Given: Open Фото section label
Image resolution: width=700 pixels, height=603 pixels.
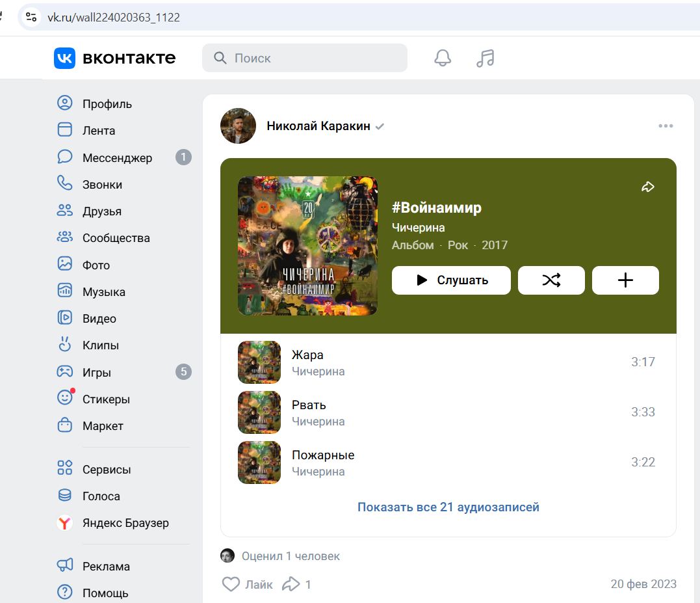Looking at the screenshot, I should coord(96,265).
